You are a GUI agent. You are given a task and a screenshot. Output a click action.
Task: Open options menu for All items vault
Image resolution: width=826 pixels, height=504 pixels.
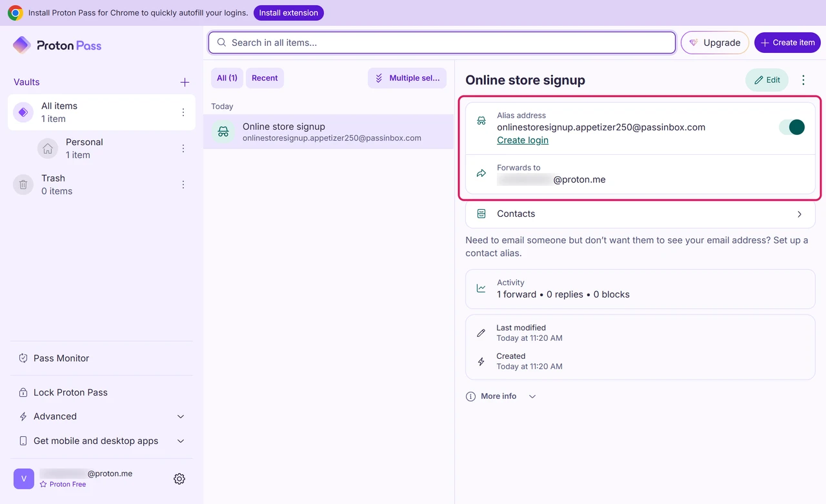tap(183, 112)
